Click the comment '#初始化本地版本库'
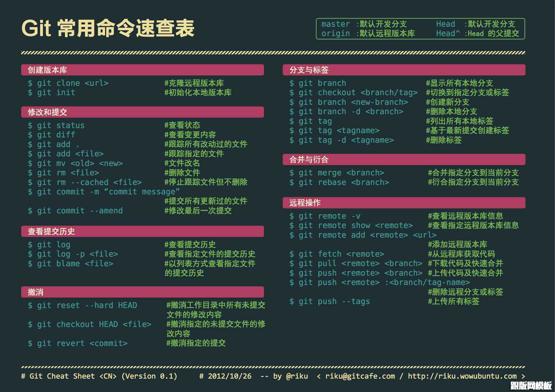Viewport: 555px width, 392px height. coord(198,93)
